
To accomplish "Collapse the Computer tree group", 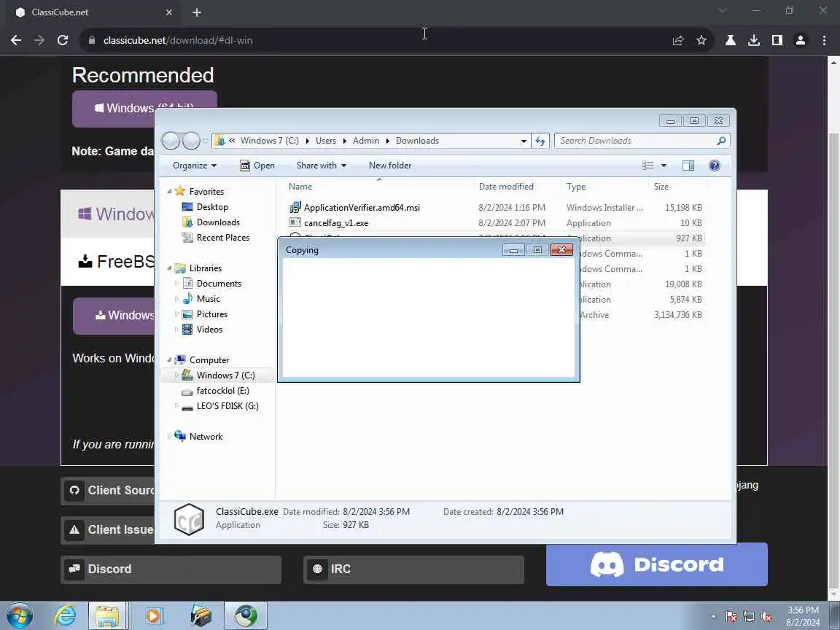I will 169,360.
